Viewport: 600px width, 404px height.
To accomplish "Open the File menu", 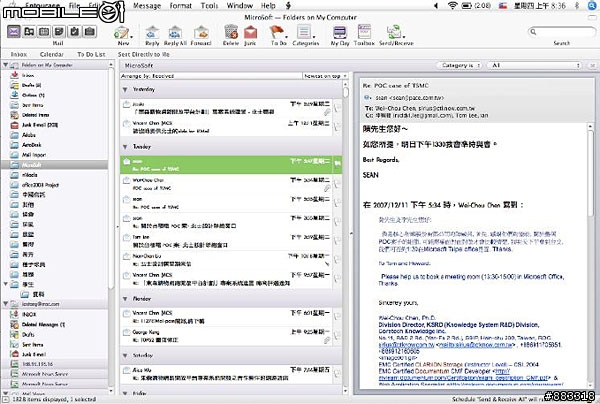I will pyautogui.click(x=74, y=6).
